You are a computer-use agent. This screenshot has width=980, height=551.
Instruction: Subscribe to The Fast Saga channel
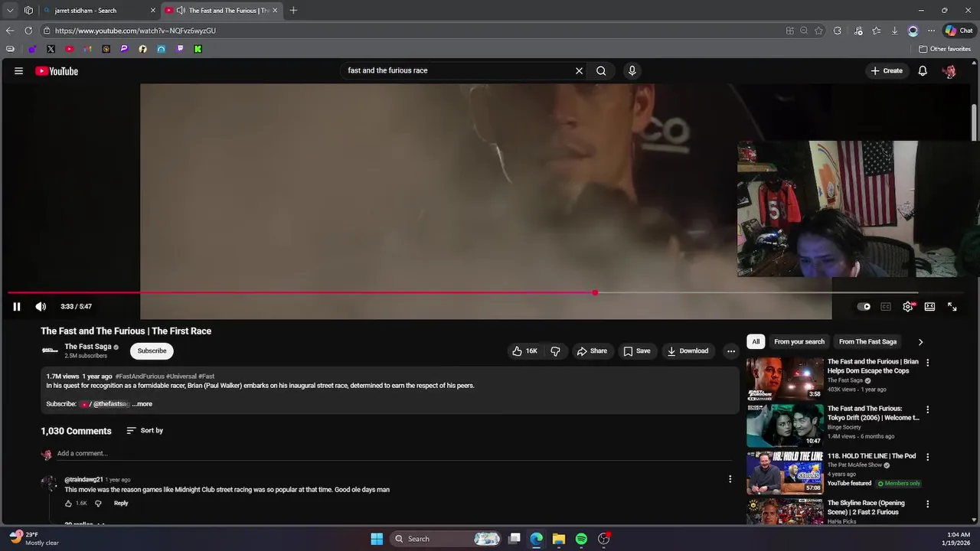coord(152,351)
